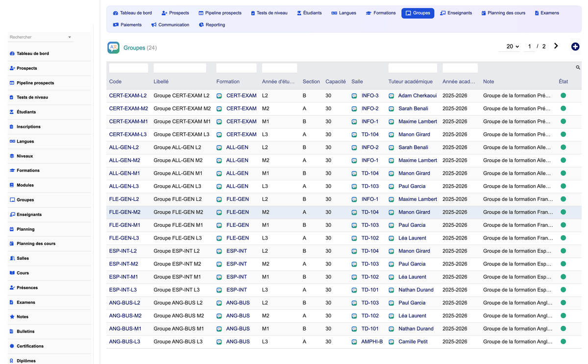Image resolution: width=588 pixels, height=364 pixels.
Task: Open tutor link Maxime Lambert in CERT-EXAM-M1 row
Action: click(417, 121)
